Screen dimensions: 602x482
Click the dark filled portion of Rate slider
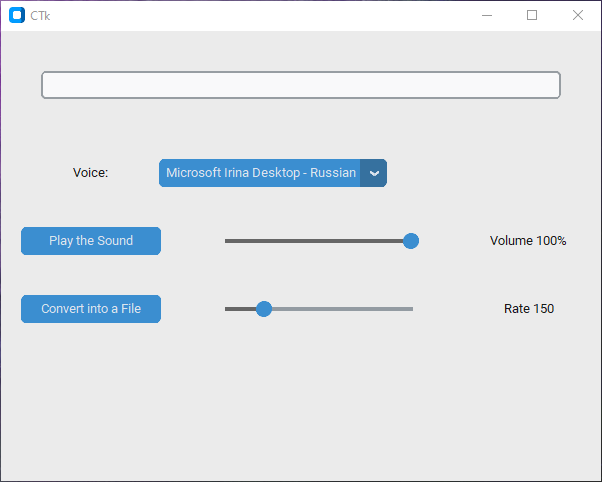coord(240,309)
